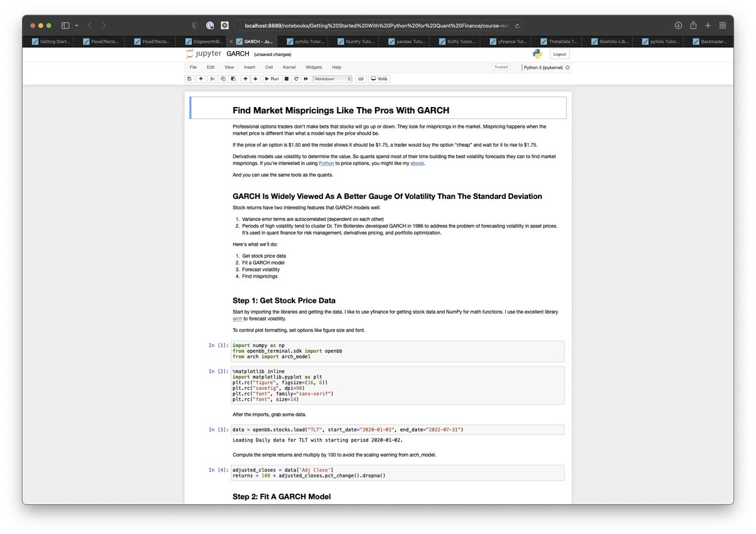
Task: Copy the selected cell using the copy icon
Action: 224,79
